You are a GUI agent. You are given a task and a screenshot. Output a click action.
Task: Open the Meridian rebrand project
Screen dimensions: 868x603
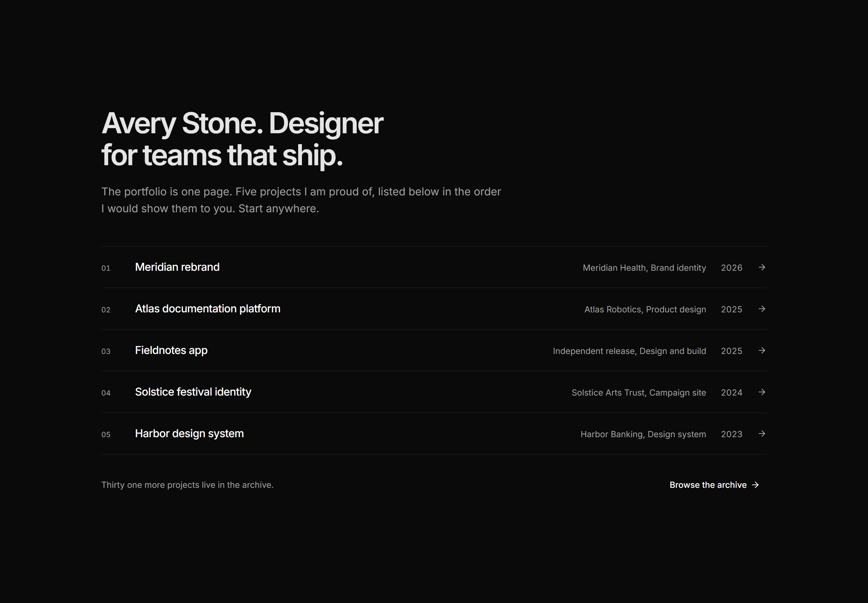tap(434, 267)
